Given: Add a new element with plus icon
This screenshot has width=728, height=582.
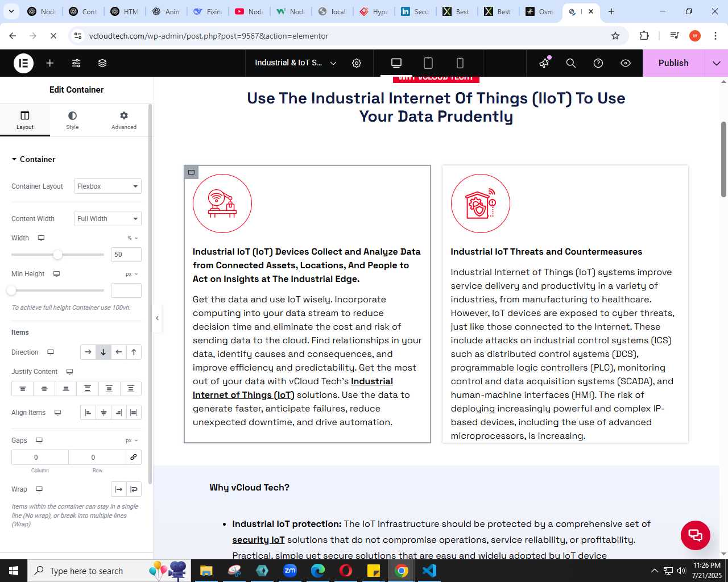Looking at the screenshot, I should click(x=50, y=63).
